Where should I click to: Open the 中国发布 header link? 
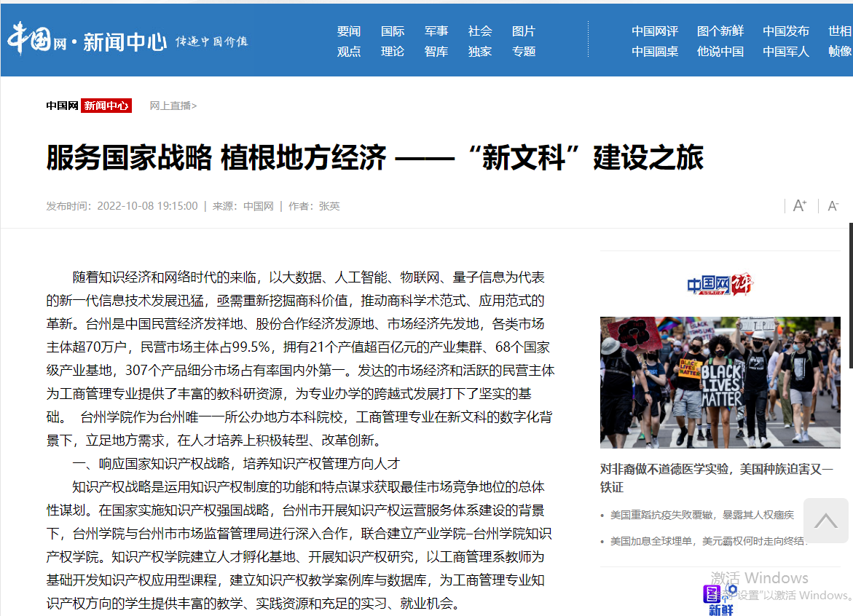click(785, 31)
